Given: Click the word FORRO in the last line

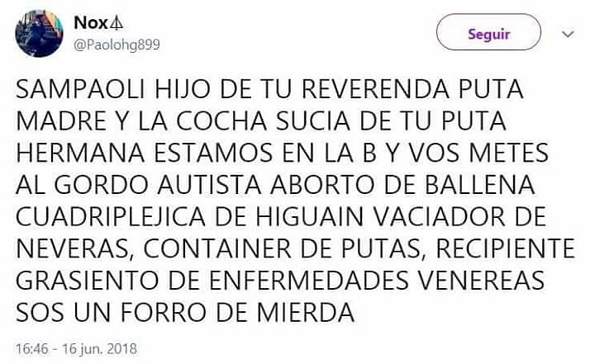Looking at the screenshot, I should coord(164,313).
